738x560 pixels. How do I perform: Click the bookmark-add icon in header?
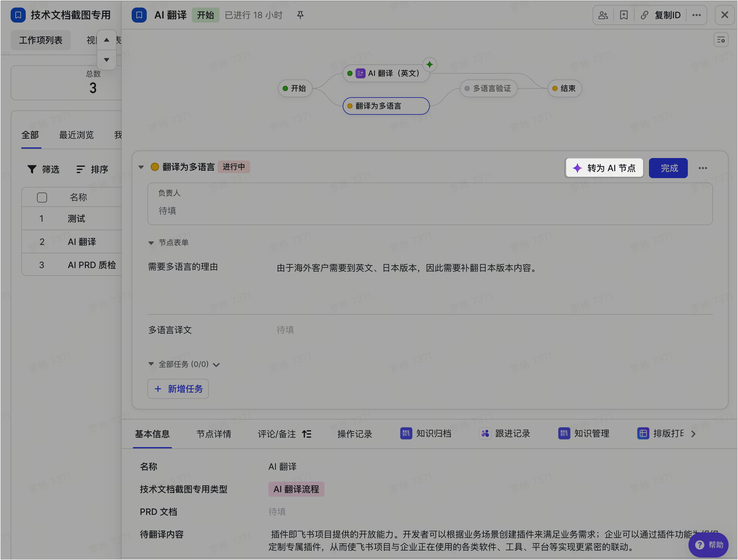(624, 15)
